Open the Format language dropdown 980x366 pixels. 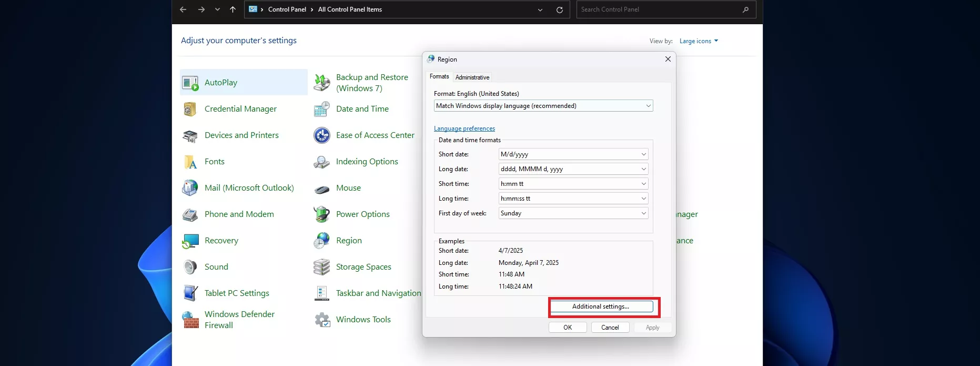click(x=543, y=106)
